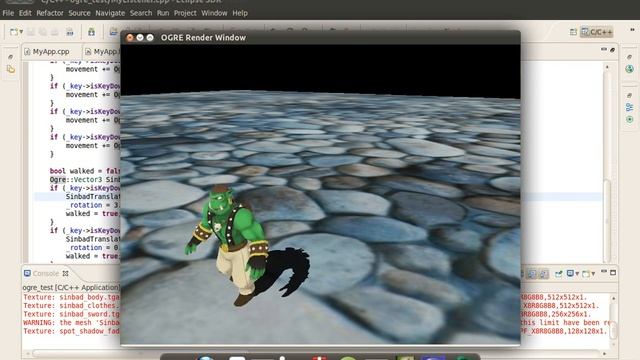
Task: Open the Navigate menu
Action: pyautogui.click(x=110, y=13)
